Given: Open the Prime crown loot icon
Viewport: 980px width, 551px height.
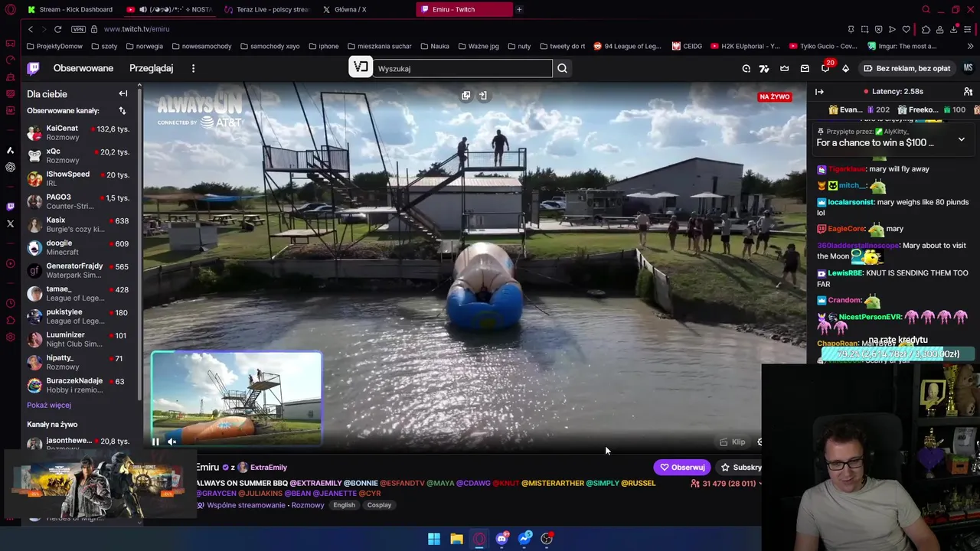Looking at the screenshot, I should pos(784,68).
